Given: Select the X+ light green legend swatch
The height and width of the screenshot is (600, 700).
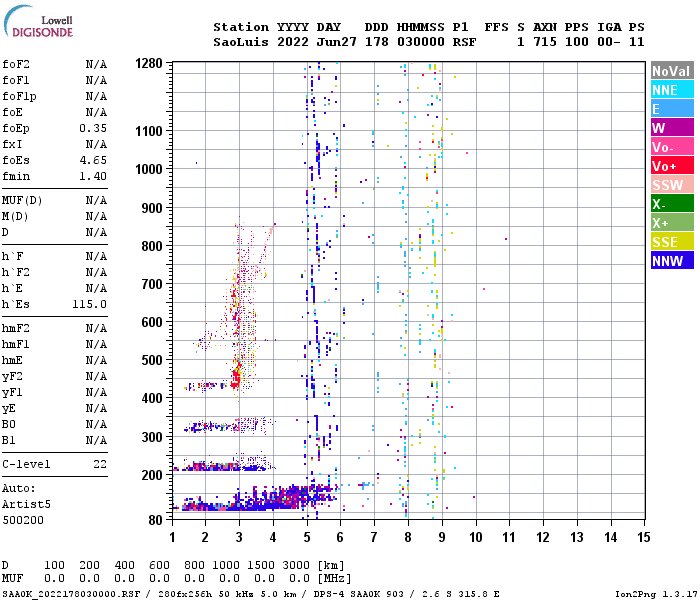Looking at the screenshot, I should click(672, 223).
